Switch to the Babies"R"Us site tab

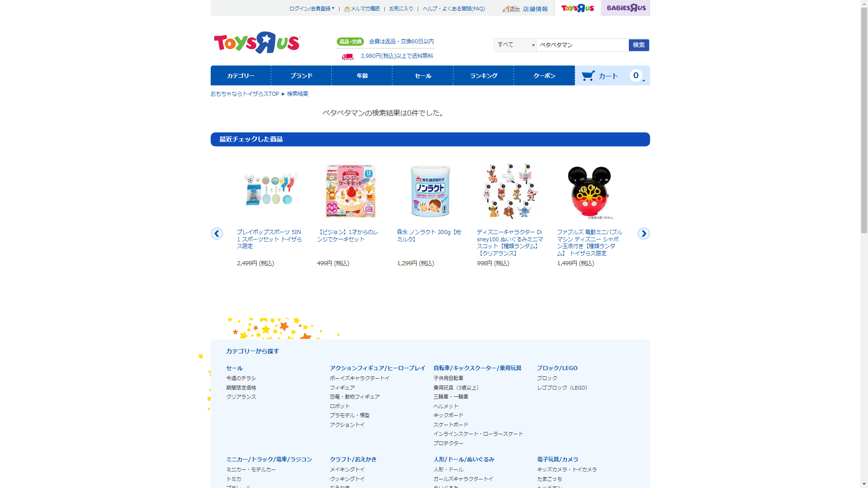tap(626, 8)
